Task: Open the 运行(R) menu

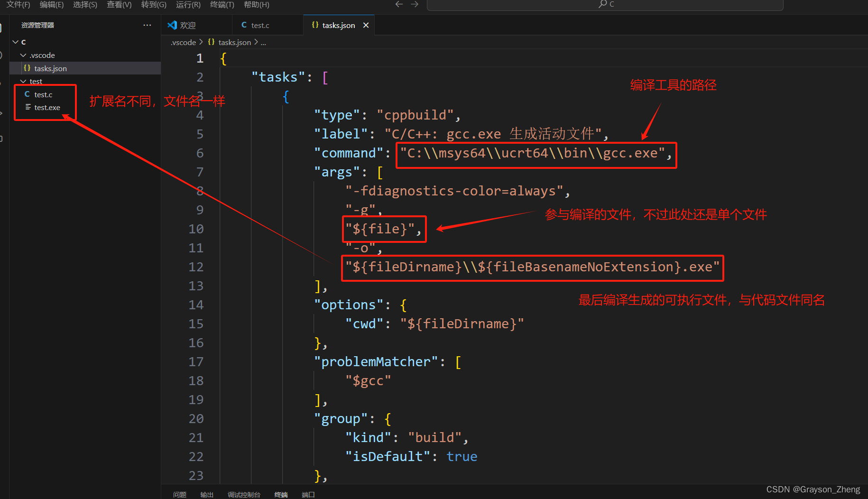Action: [188, 5]
